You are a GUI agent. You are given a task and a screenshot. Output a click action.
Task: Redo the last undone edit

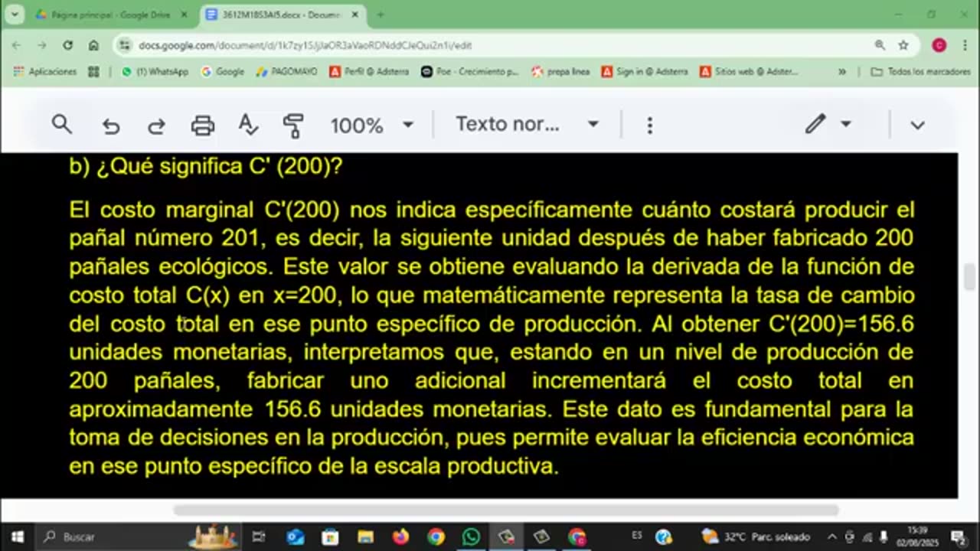(x=156, y=126)
